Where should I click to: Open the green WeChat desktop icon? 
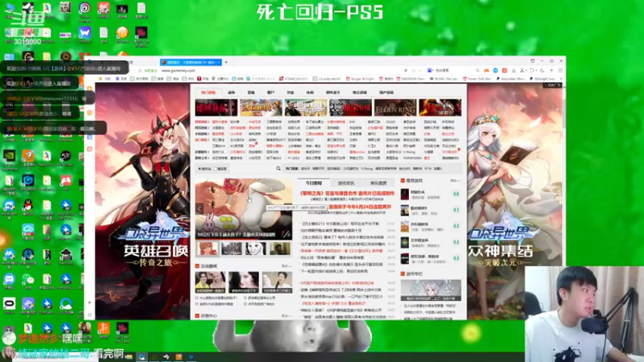[28, 280]
